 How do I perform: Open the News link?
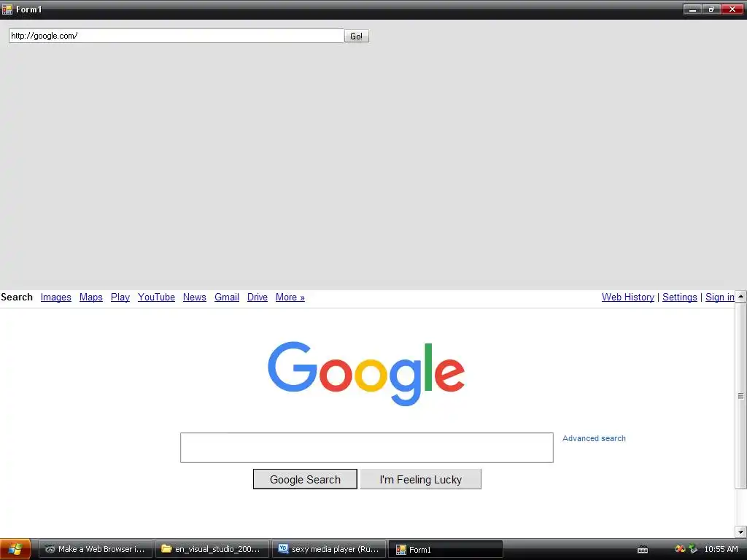pos(194,297)
